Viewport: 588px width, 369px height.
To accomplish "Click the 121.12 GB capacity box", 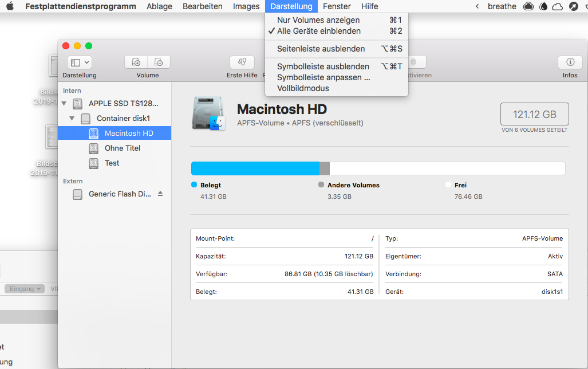I will [x=534, y=114].
